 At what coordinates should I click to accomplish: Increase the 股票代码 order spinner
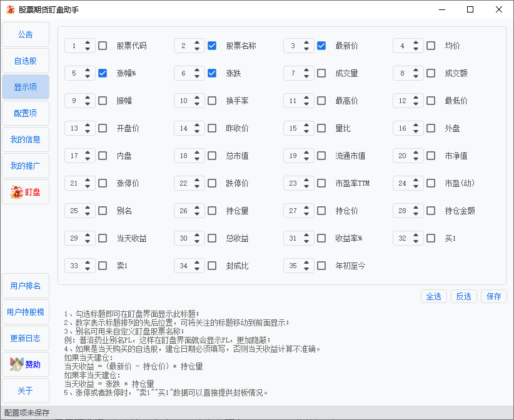coord(88,42)
